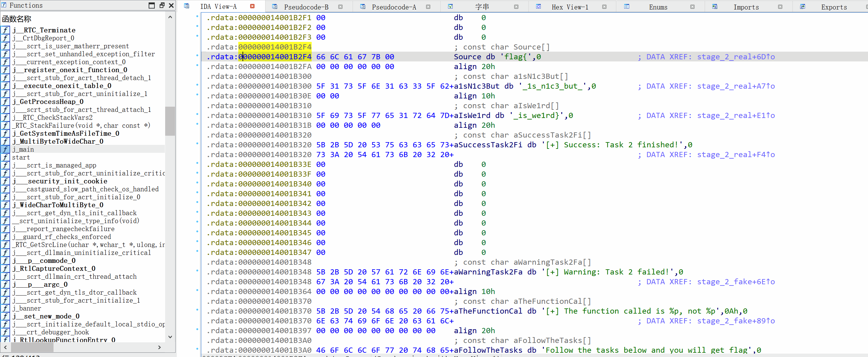
Task: Select j_GetProcessHeap_0 in the function list
Action: (48, 102)
